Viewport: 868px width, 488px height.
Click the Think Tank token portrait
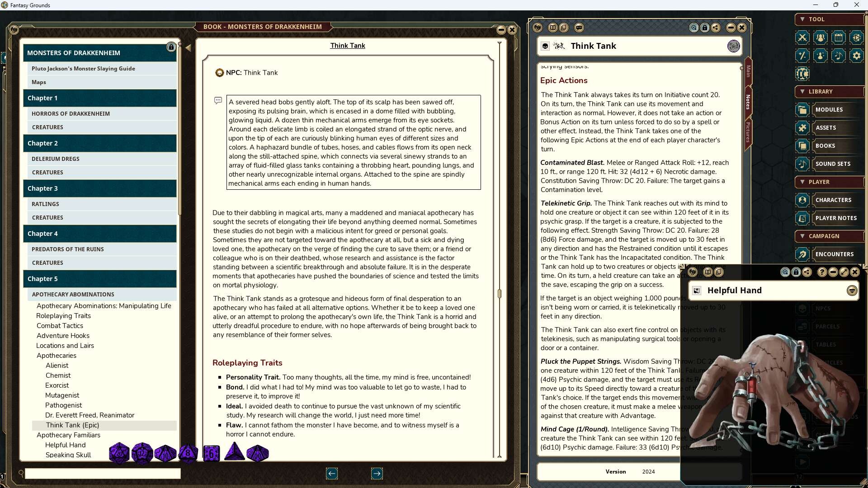[x=733, y=46]
